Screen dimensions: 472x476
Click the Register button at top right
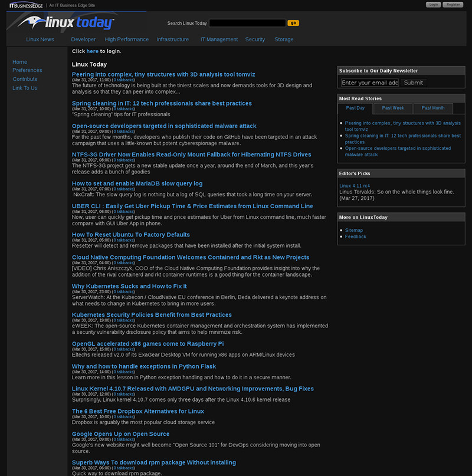coord(453,5)
